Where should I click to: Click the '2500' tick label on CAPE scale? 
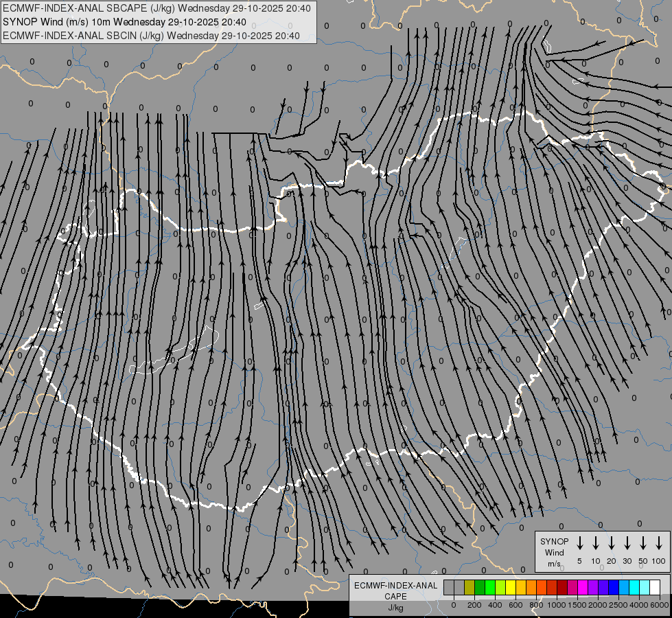coord(618,605)
